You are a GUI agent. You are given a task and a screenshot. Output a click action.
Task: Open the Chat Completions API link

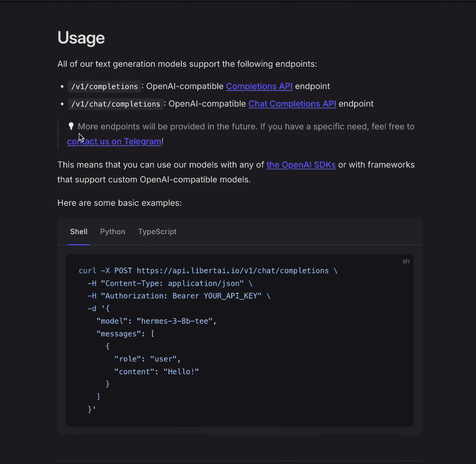tap(292, 104)
